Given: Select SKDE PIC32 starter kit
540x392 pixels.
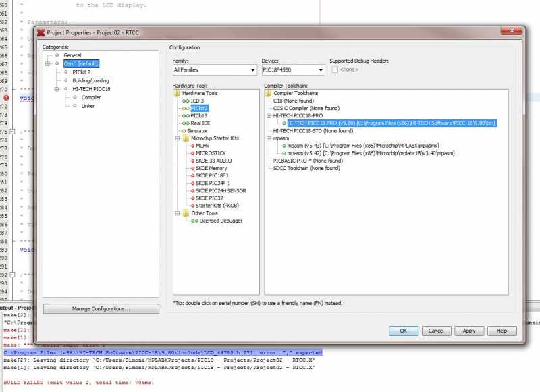Looking at the screenshot, I should pos(209,198).
